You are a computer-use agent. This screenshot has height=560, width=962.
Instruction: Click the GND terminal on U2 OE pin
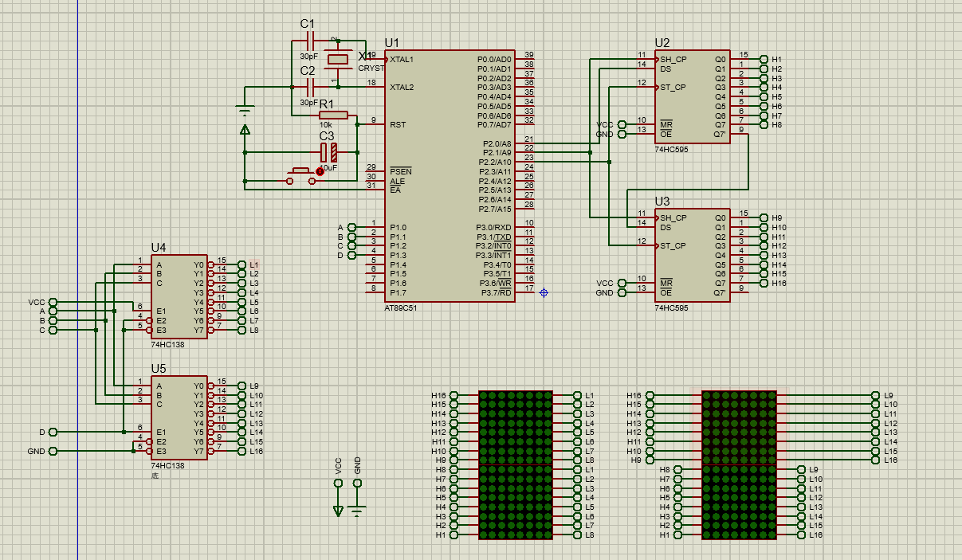621,135
